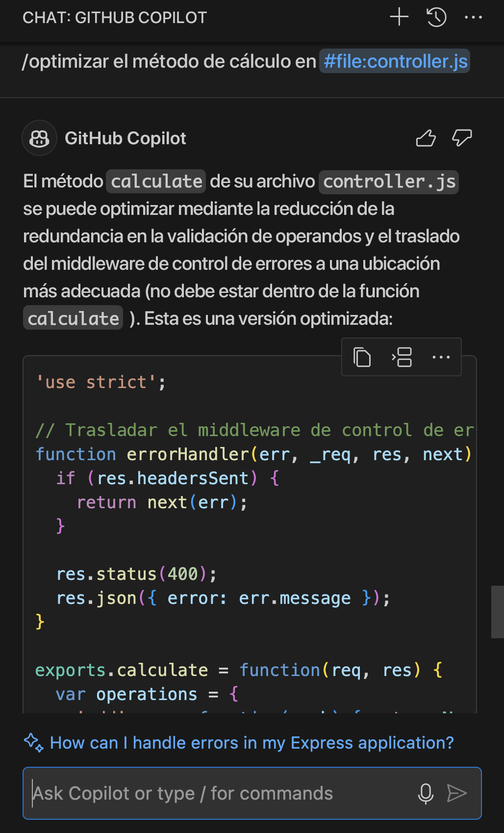Screen dimensions: 504x833
Task: Click the GitHub Copilot avatar icon
Action: click(39, 138)
